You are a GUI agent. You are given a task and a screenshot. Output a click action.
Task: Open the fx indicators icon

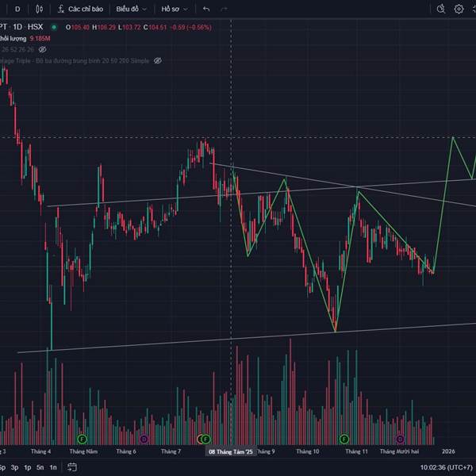61,9
